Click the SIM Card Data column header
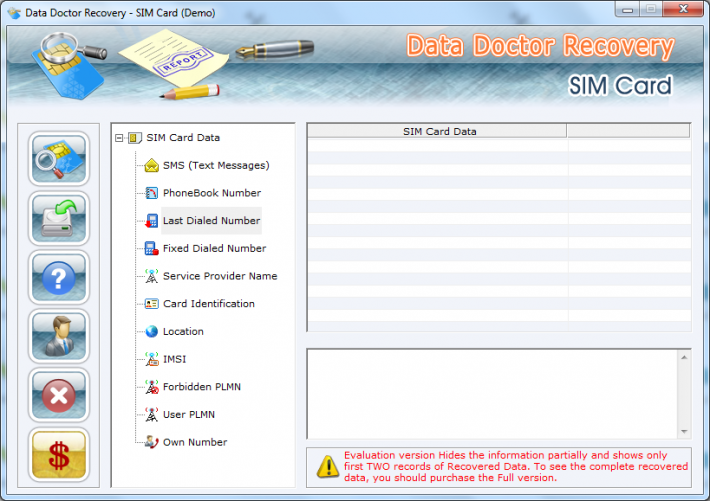The width and height of the screenshot is (710, 501). tap(437, 131)
